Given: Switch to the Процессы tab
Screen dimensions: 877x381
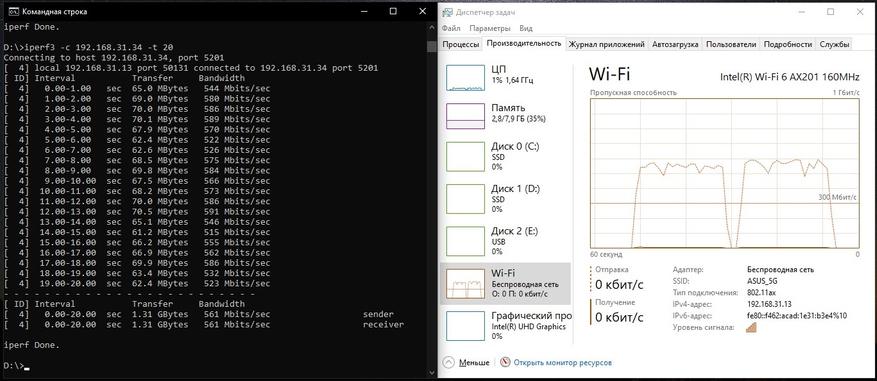Looking at the screenshot, I should click(x=461, y=44).
